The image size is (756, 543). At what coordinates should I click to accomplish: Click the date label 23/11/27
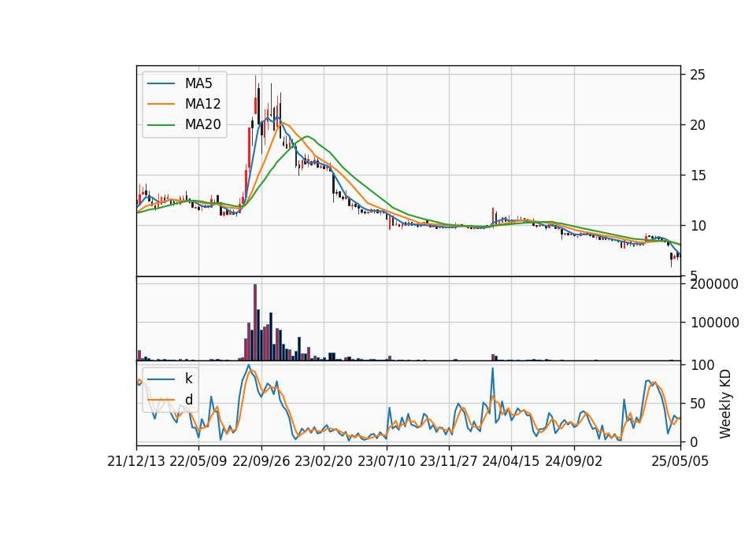point(449,462)
